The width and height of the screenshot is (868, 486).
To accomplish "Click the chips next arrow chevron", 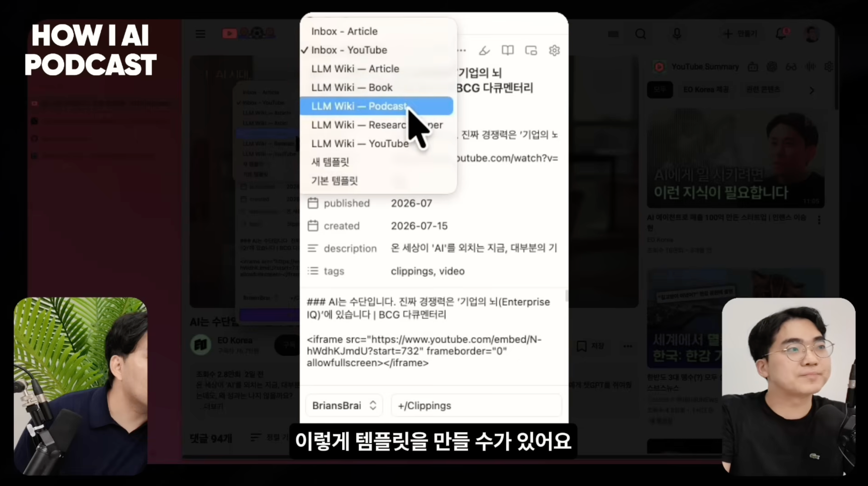I will click(x=812, y=91).
